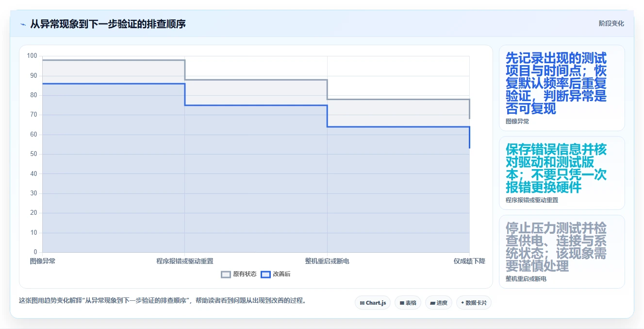The image size is (644, 329).
Task: Click the y-axis value 100
Action: [32, 56]
